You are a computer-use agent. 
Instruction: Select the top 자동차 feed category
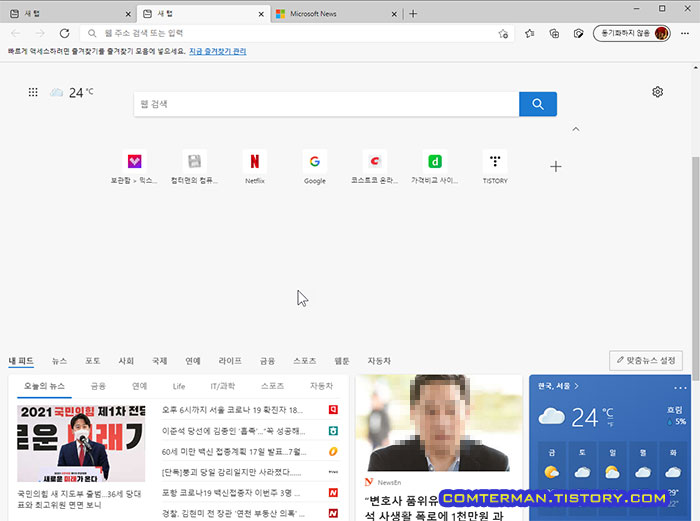(379, 361)
